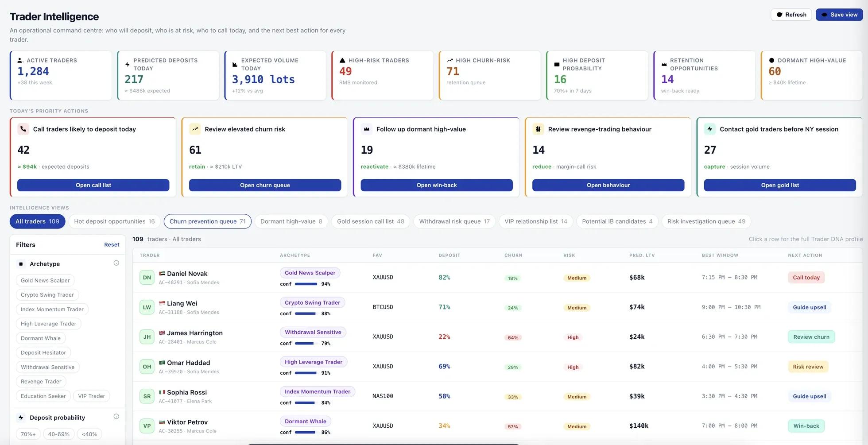This screenshot has width=868, height=445.
Task: Open call list button
Action: point(93,185)
